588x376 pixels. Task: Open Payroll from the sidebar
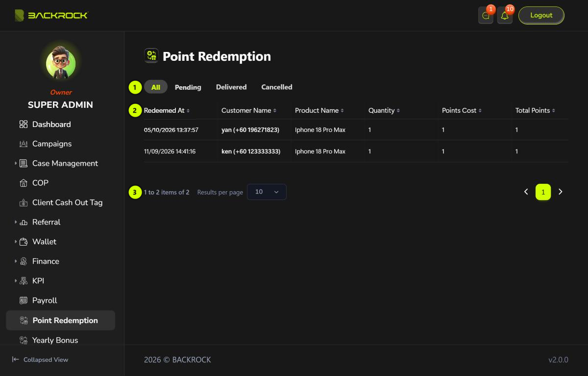coord(45,301)
